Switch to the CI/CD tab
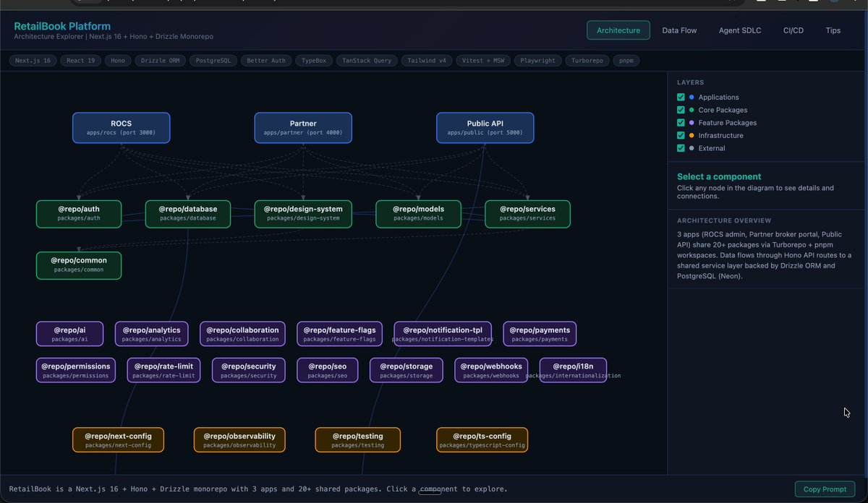Image resolution: width=868 pixels, height=503 pixels. [x=793, y=30]
